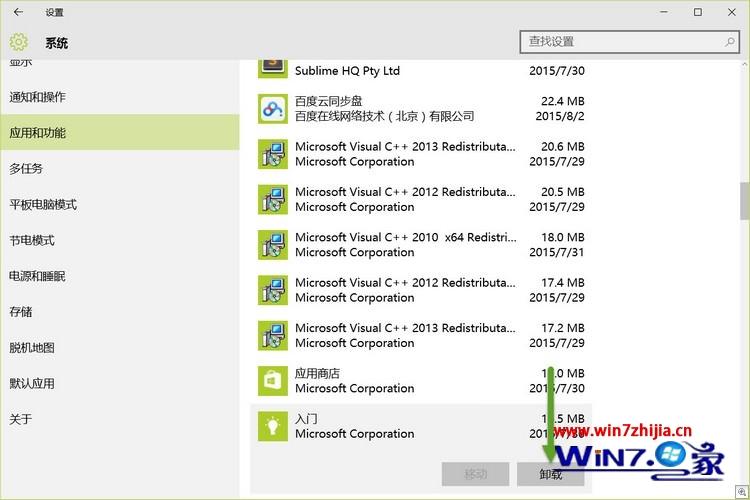Image resolution: width=750 pixels, height=500 pixels.
Task: Select the 17.4 MB size value
Action: click(562, 283)
